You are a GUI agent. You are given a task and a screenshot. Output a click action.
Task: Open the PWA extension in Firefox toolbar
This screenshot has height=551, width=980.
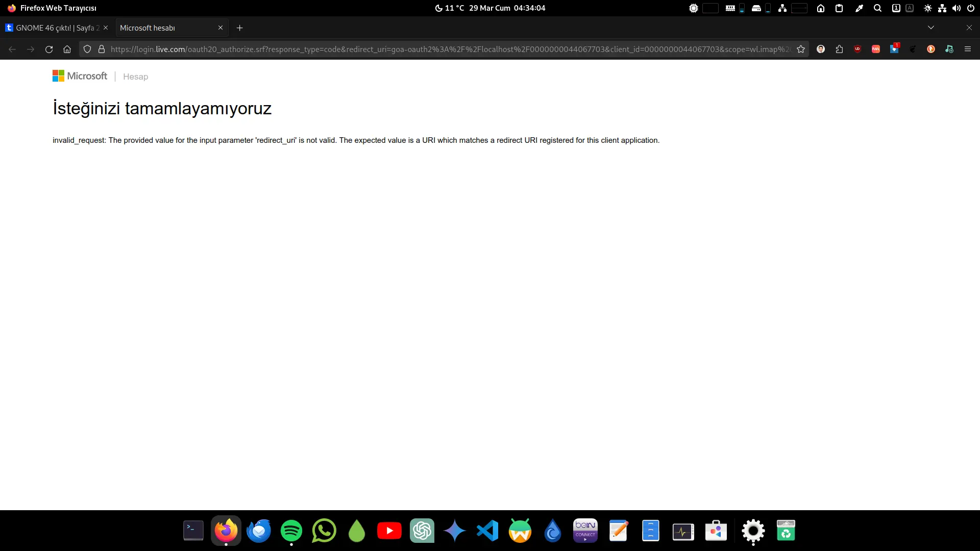point(876,49)
